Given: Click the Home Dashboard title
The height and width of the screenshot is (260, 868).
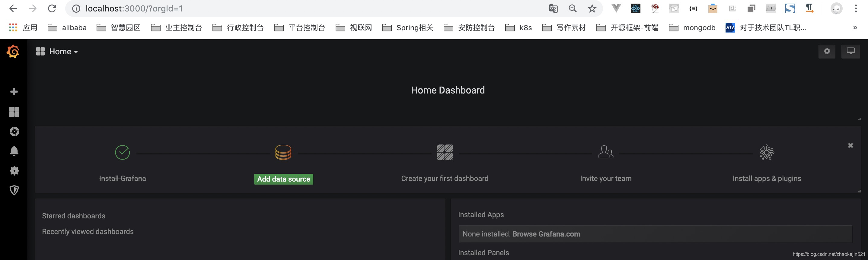Looking at the screenshot, I should pyautogui.click(x=448, y=90).
